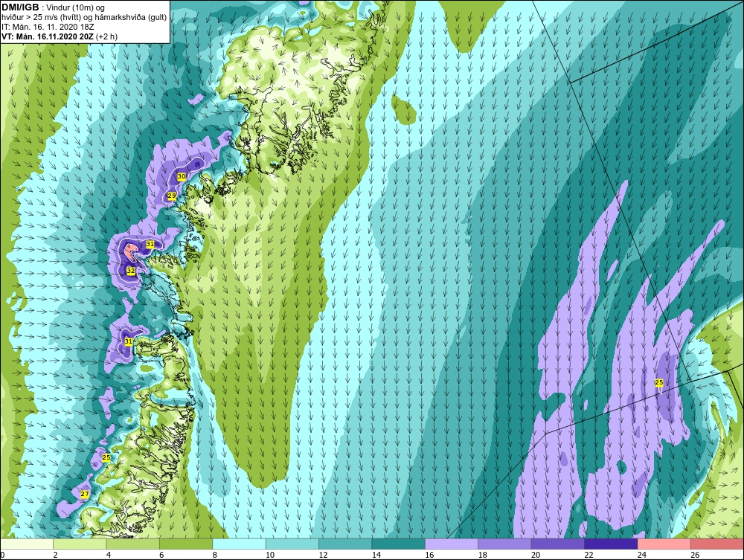The image size is (744, 560).
Task: Click the legend scale value 14
Action: click(x=376, y=555)
